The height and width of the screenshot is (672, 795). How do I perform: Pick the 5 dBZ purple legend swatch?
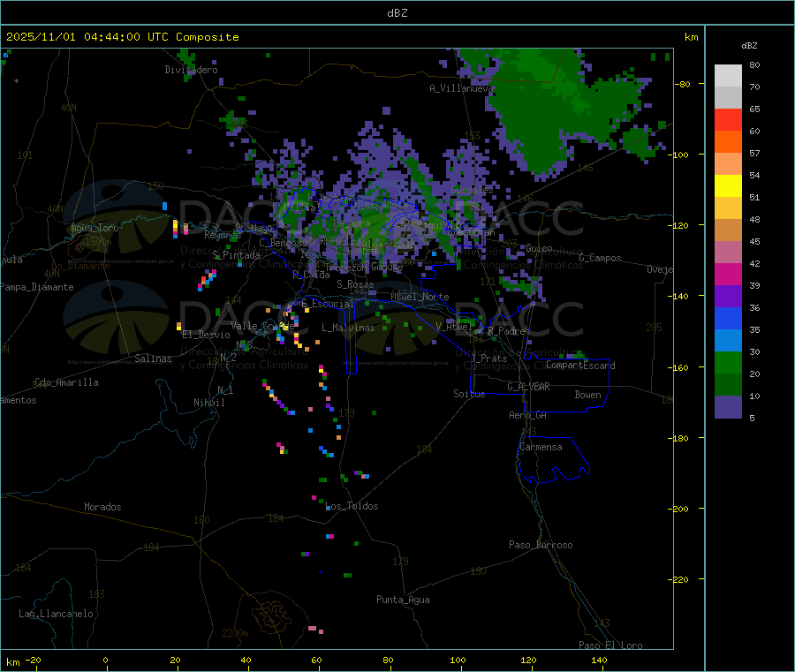728,407
